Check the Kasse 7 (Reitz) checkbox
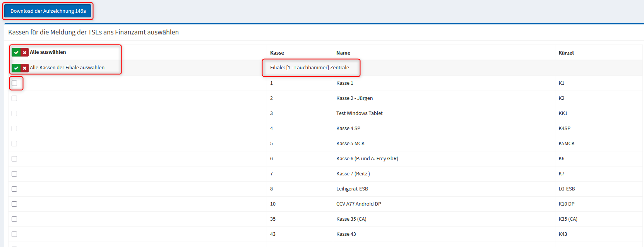Screen dimensions: 644x247 [x=14, y=174]
